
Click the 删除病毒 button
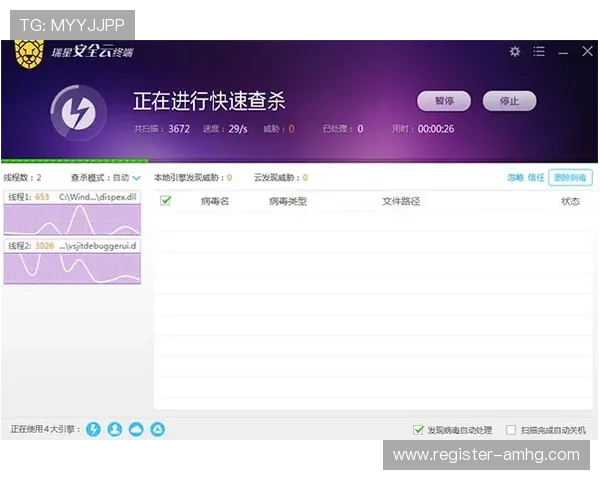[570, 178]
